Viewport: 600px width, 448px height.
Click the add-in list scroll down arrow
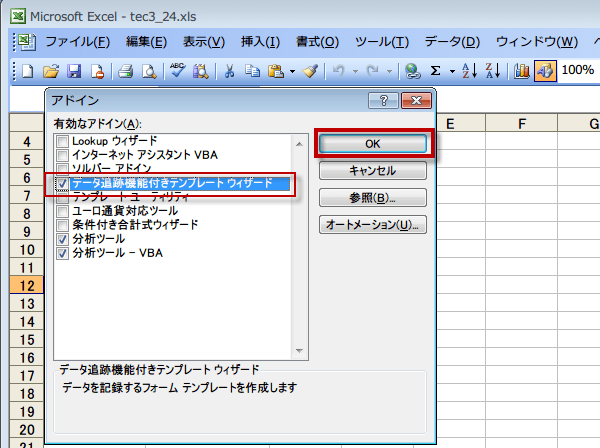[x=299, y=350]
